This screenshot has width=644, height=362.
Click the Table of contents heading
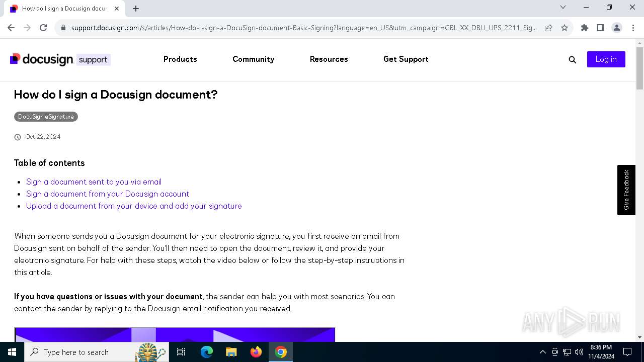[49, 163]
